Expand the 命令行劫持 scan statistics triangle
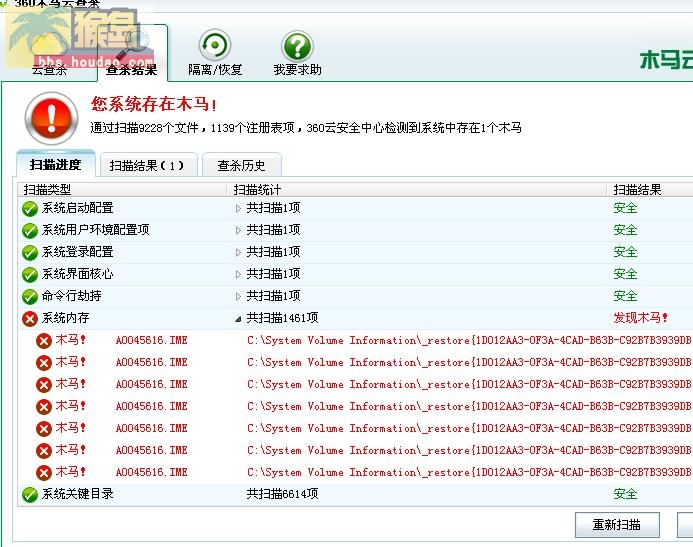The image size is (693, 547). point(238,296)
